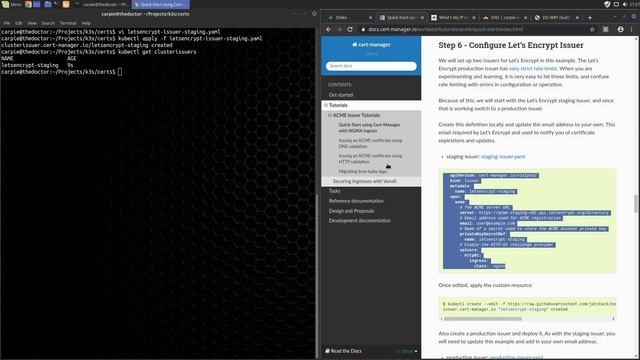Open Issuing an ACME certificate using HTTP validation
640x360 pixels.
coord(370,159)
